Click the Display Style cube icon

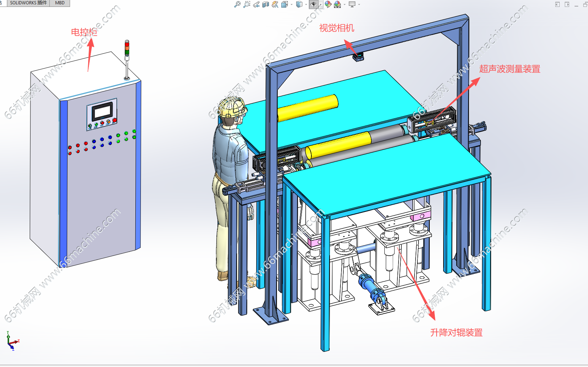click(299, 4)
